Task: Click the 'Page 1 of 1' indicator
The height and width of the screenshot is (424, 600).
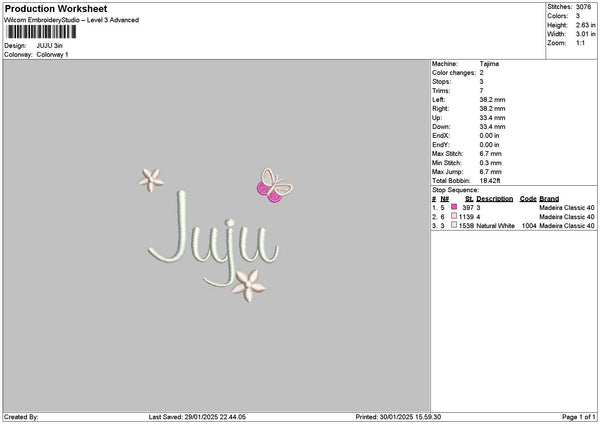Action: [x=579, y=417]
